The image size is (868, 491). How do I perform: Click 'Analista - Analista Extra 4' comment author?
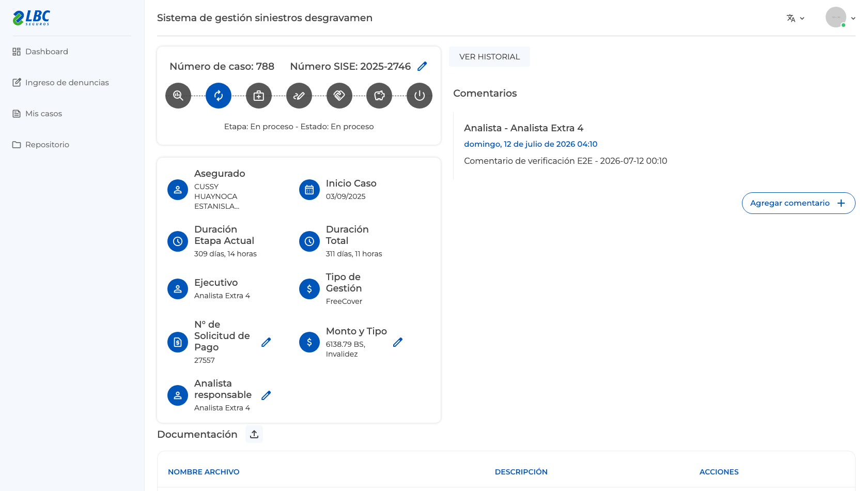tap(523, 128)
